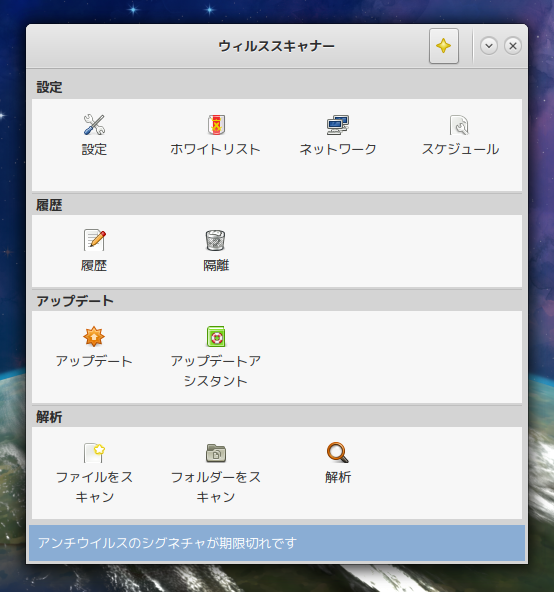Select the フォルダーをスキャン folder icon

pos(216,453)
